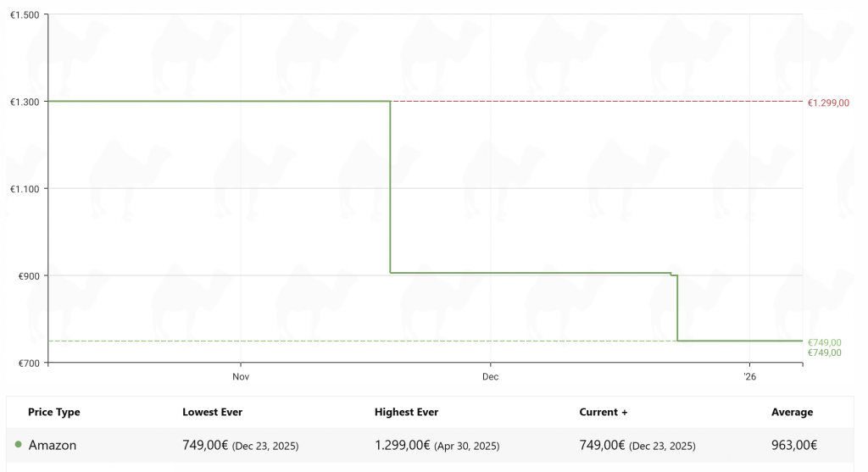Click the €1.300 price axis label
The height and width of the screenshot is (472, 868).
coord(24,102)
